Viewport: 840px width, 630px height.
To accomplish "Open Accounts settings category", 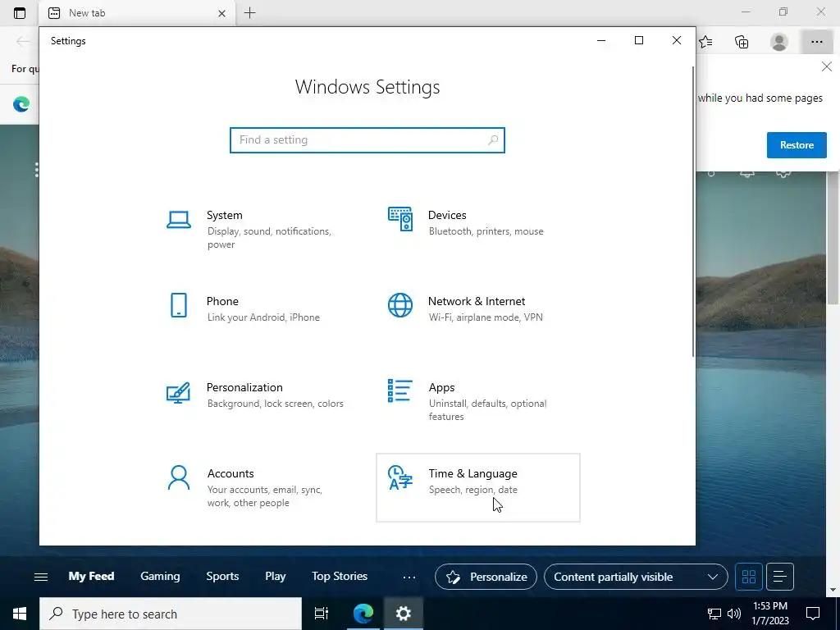I will tap(256, 487).
